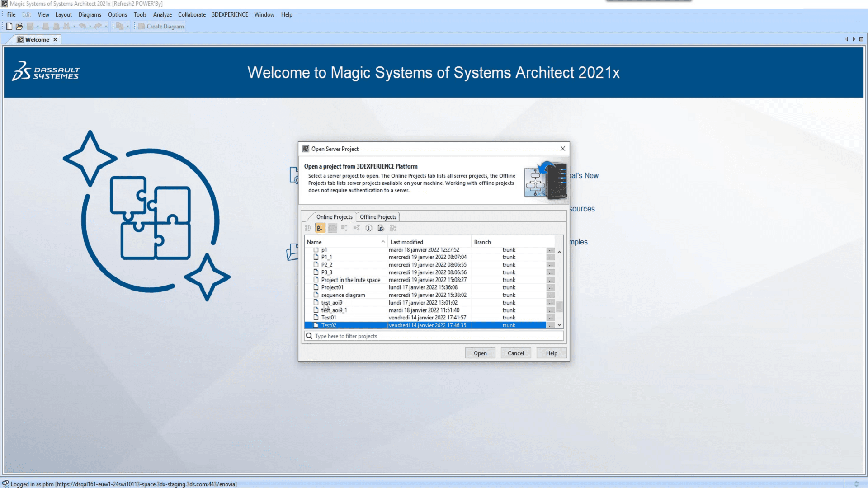Image resolution: width=868 pixels, height=488 pixels.
Task: Click the Help button in dialog
Action: [x=552, y=353]
